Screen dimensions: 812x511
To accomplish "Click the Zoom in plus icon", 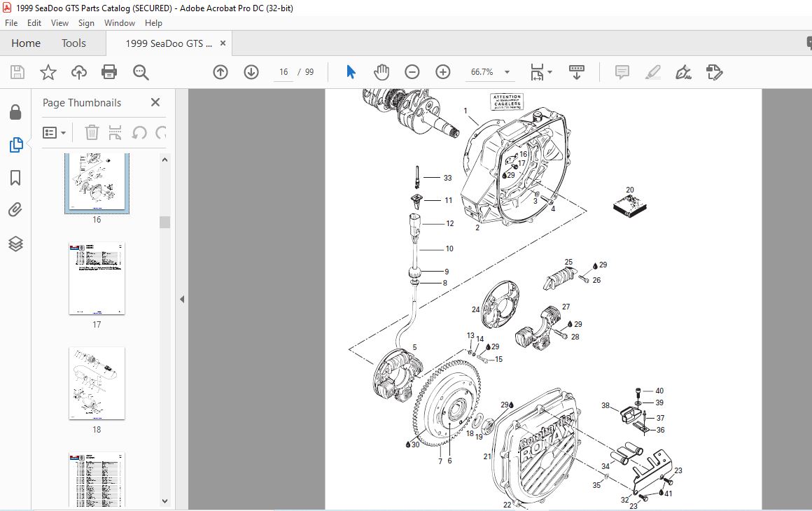I will click(x=443, y=72).
